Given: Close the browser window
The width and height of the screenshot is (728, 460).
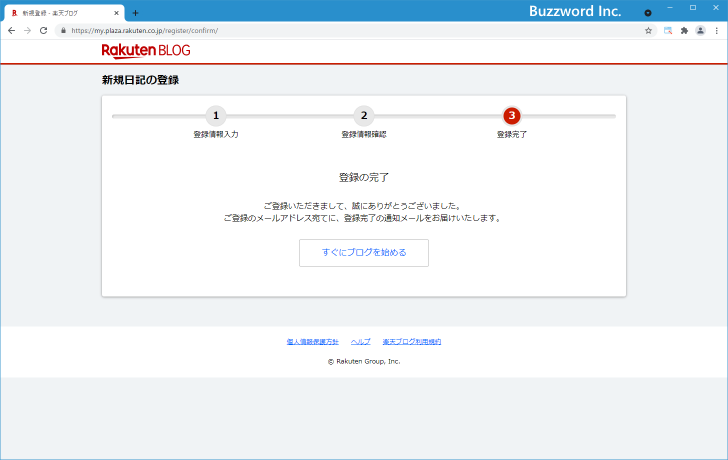Looking at the screenshot, I should [x=715, y=8].
